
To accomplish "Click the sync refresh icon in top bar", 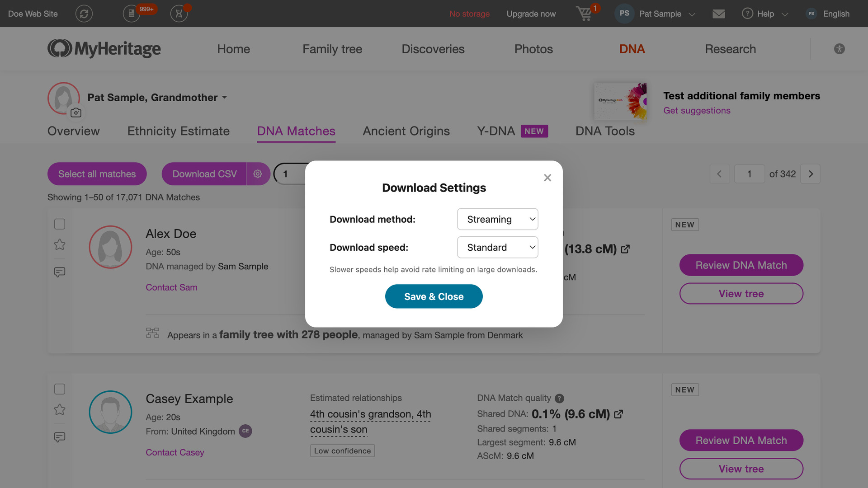I will (84, 14).
